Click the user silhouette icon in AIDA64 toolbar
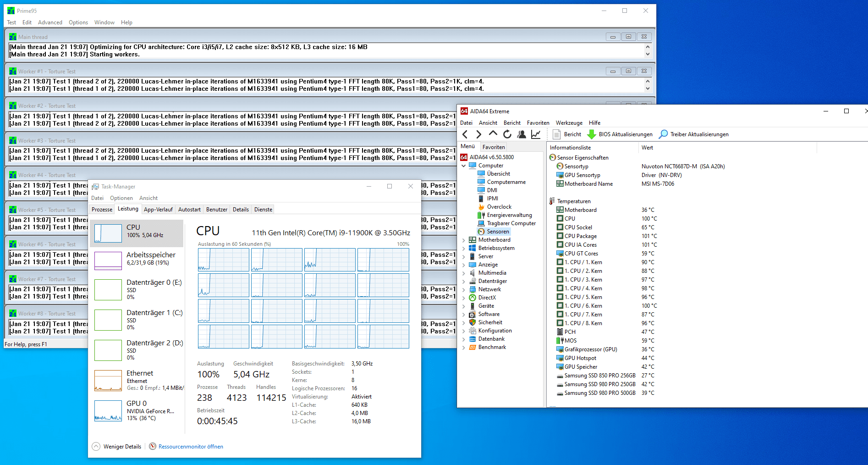 (x=522, y=134)
